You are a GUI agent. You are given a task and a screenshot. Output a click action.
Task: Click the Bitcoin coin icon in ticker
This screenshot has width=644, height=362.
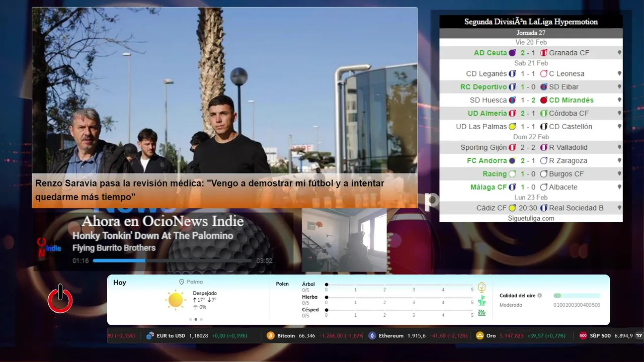[x=271, y=335]
